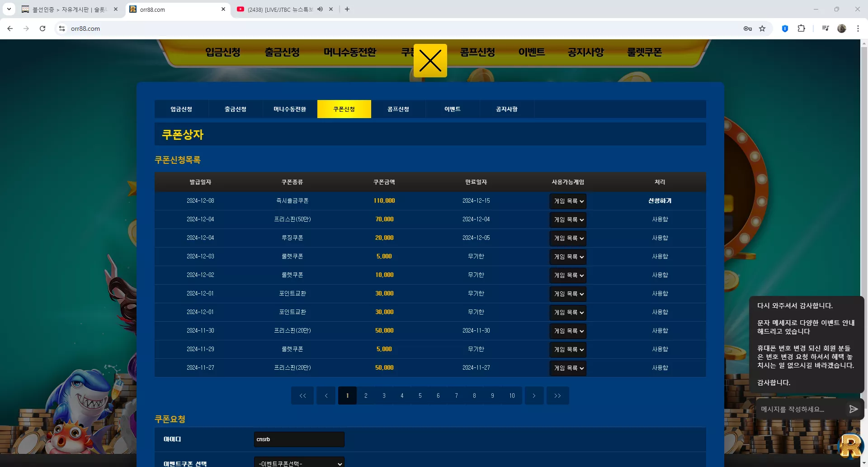Open the tab search dropdown
868x467 pixels.
click(9, 9)
